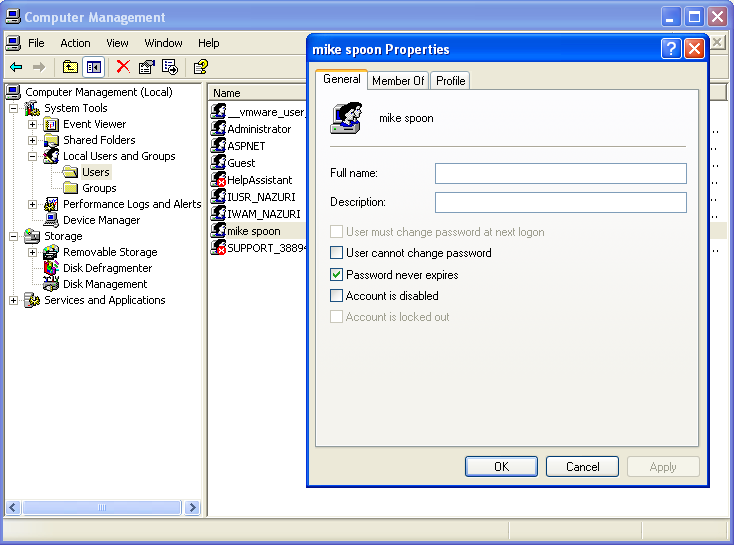
Task: Open the Action menu
Action: [75, 43]
